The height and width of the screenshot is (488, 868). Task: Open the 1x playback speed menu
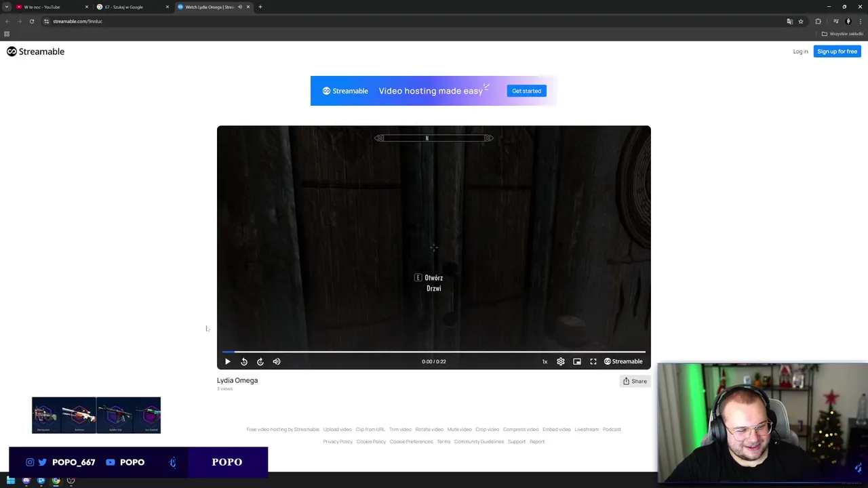coord(545,361)
